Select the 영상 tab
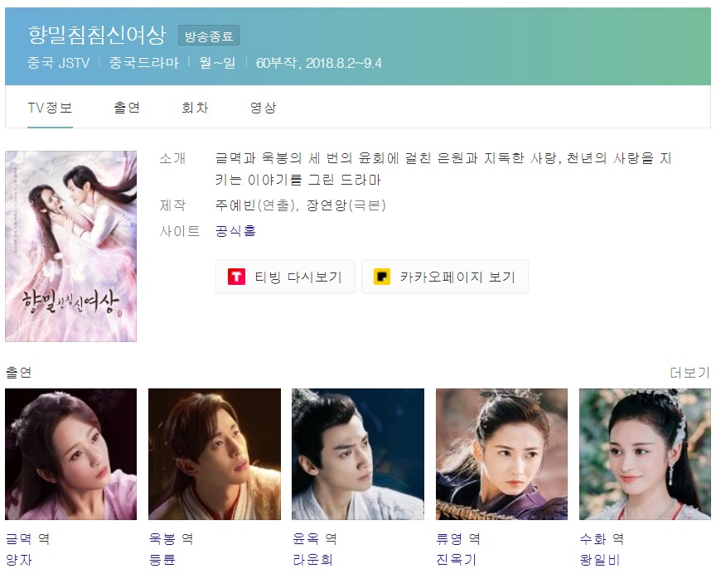This screenshot has height=588, width=716. (264, 108)
